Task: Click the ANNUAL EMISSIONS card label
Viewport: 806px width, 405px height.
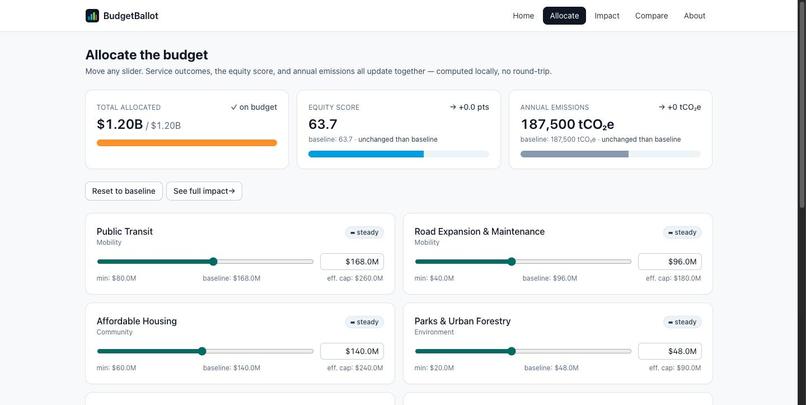Action: pos(555,107)
